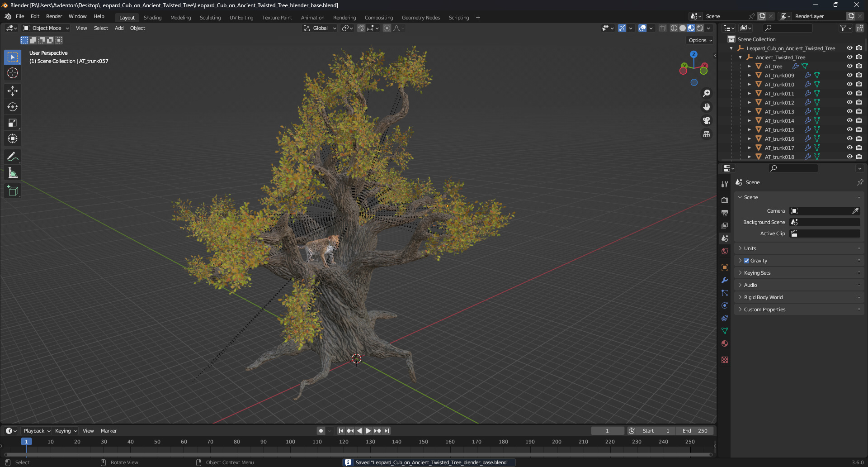Select the Scale tool
This screenshot has height=467, width=868.
[x=13, y=123]
